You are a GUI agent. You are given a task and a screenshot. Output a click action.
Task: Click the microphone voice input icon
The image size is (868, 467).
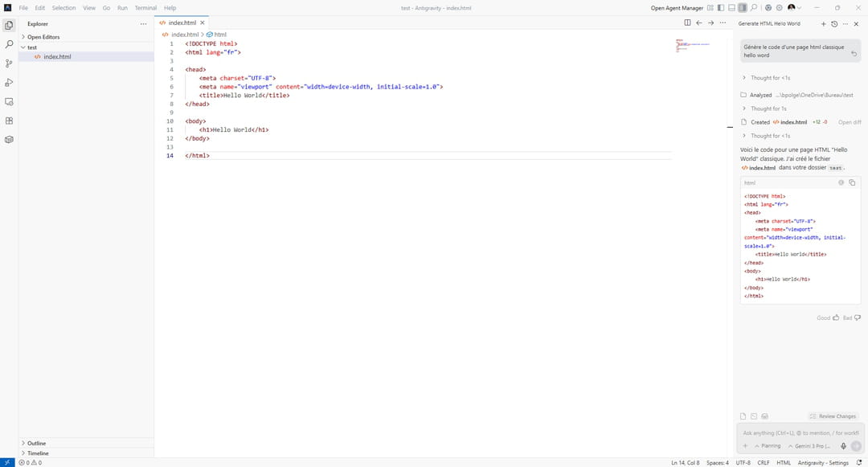pyautogui.click(x=843, y=445)
